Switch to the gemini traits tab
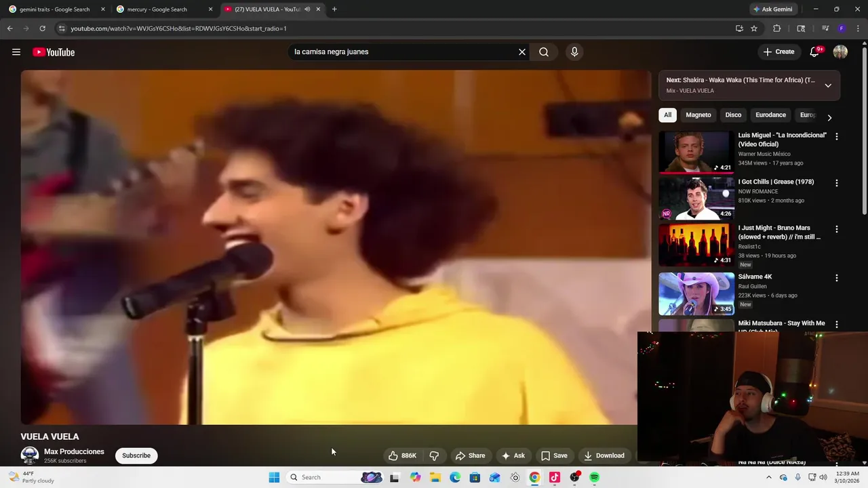The height and width of the screenshot is (488, 868). (x=54, y=9)
